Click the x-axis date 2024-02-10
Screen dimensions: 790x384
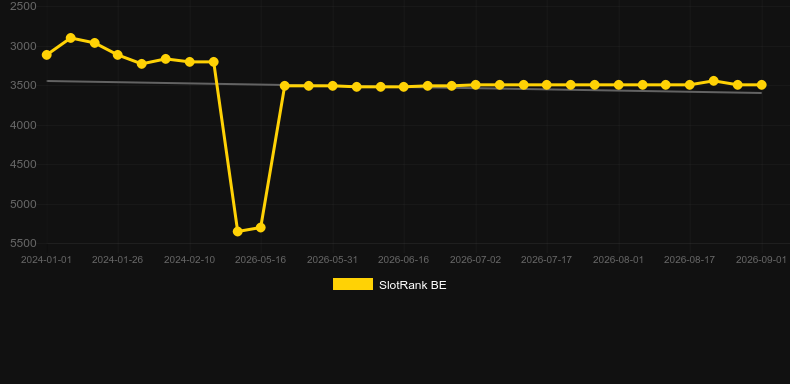pos(189,260)
